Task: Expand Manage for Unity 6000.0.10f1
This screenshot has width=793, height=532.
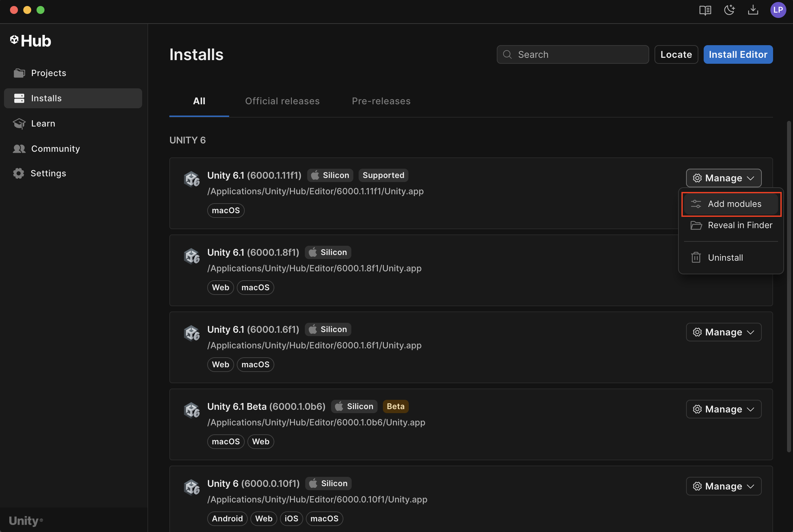Action: click(724, 486)
